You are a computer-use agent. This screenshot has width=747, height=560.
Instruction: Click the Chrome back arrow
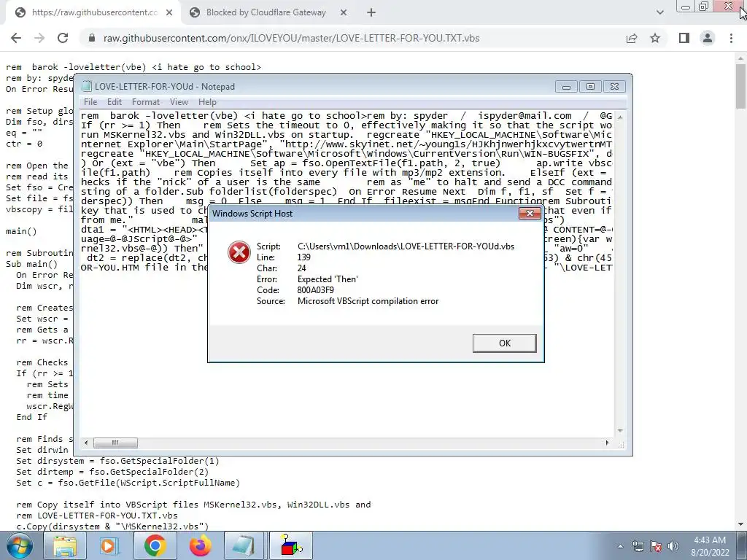16,38
